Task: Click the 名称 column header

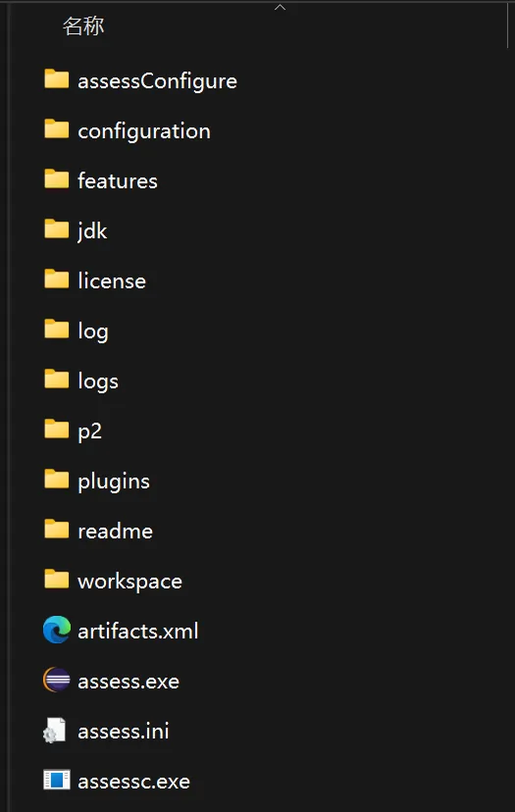Action: click(83, 25)
